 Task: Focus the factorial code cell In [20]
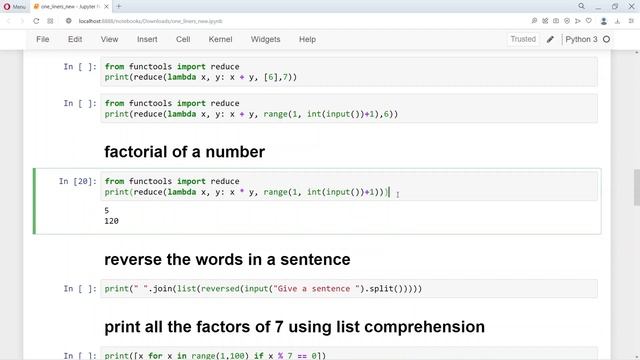click(x=349, y=187)
